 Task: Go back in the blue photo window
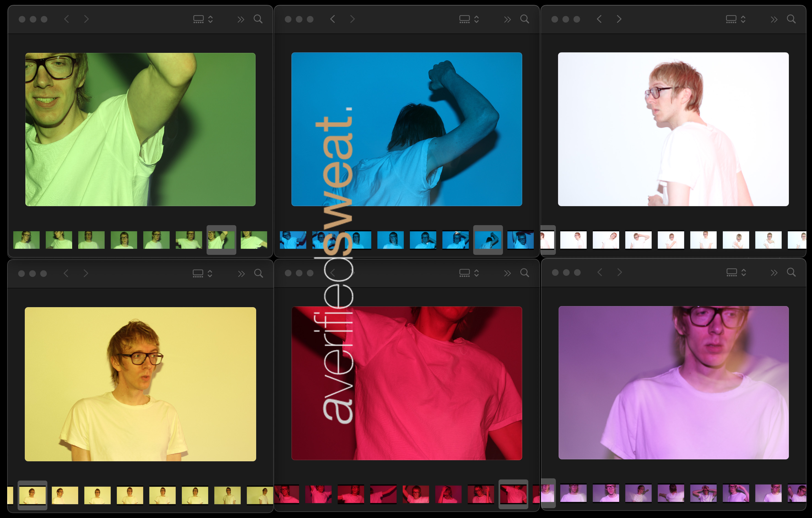(332, 19)
